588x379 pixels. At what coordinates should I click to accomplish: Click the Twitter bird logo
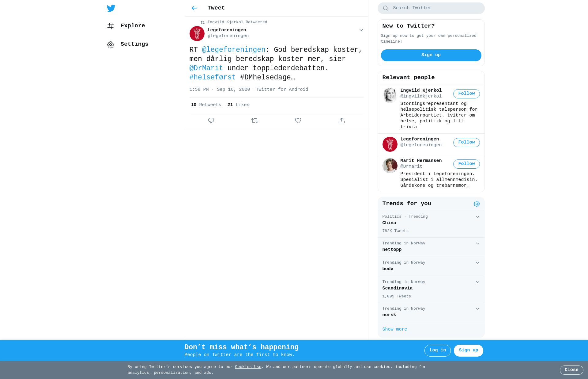coord(111,8)
